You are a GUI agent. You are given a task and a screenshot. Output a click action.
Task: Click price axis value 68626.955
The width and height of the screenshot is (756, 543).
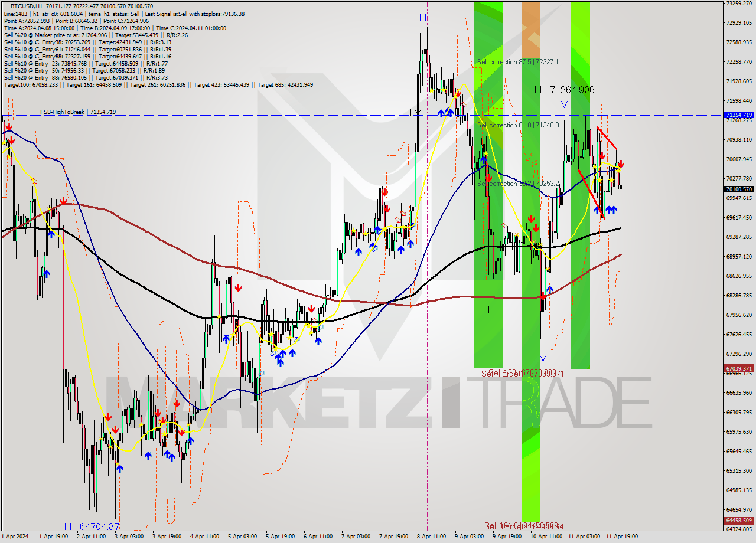[739, 276]
